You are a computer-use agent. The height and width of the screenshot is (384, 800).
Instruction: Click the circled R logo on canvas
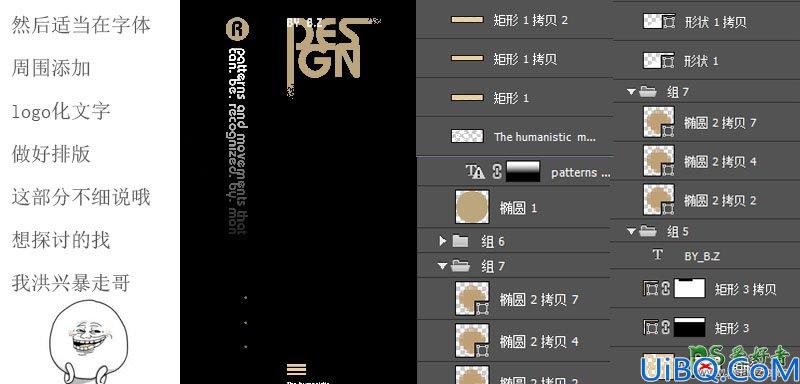click(237, 29)
